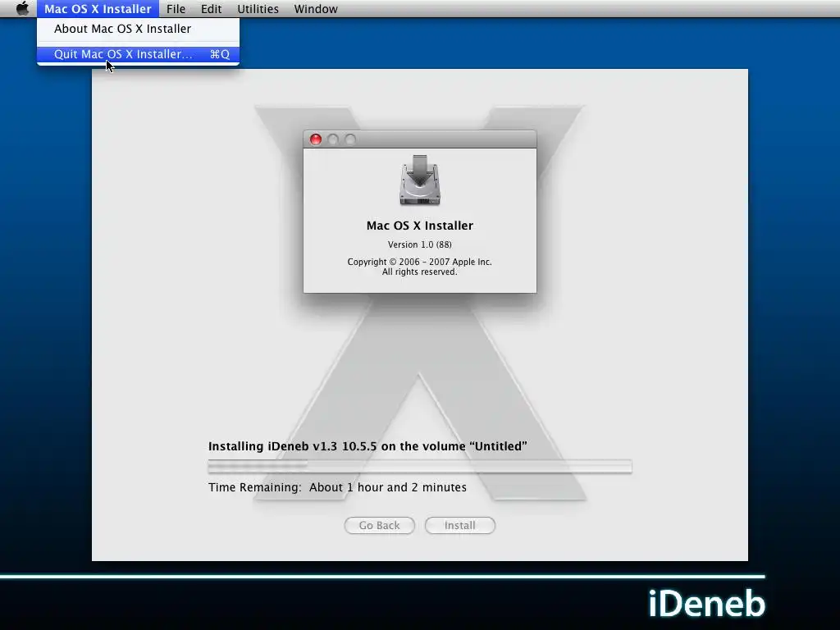Choose About Mac OS X Installer
The image size is (840, 630).
[x=138, y=29]
